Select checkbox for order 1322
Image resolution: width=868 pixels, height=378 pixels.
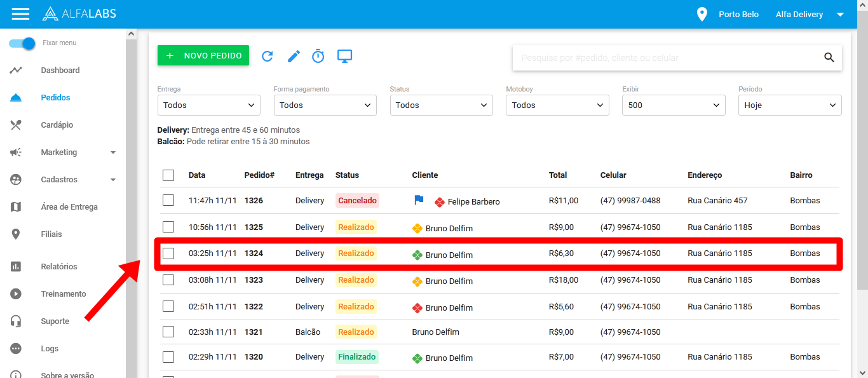pos(168,306)
